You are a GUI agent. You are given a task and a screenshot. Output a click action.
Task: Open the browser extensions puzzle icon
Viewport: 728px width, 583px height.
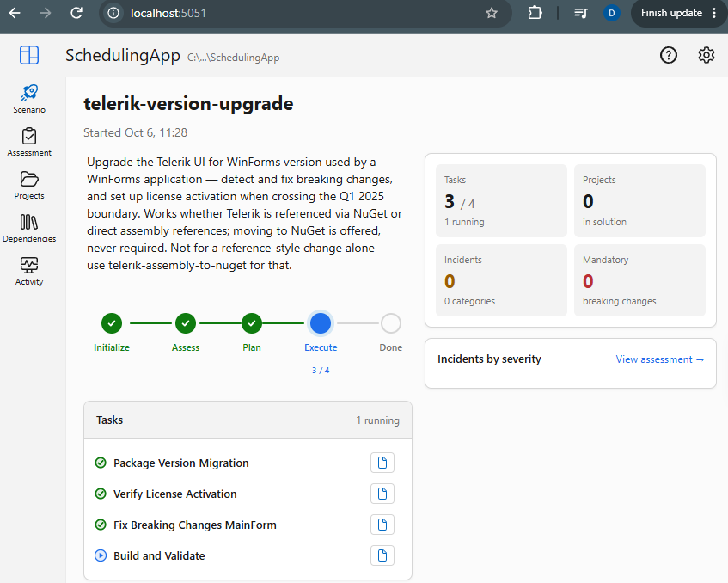(535, 13)
